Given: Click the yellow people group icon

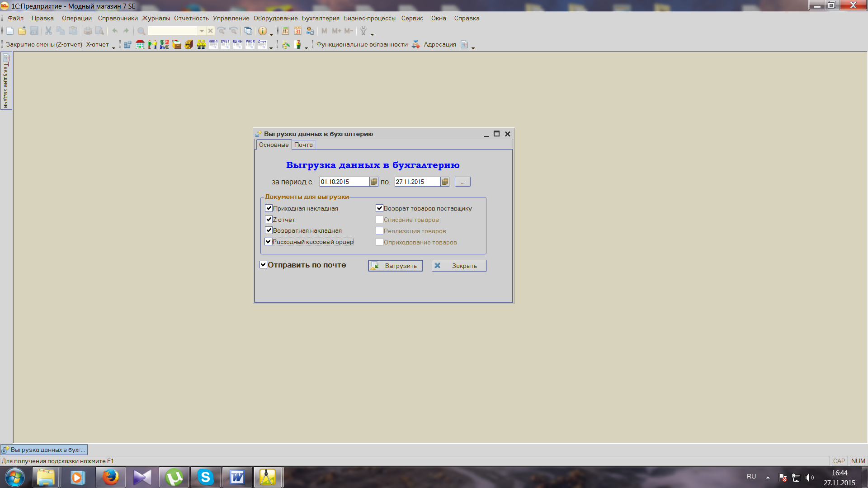Looking at the screenshot, I should [201, 44].
